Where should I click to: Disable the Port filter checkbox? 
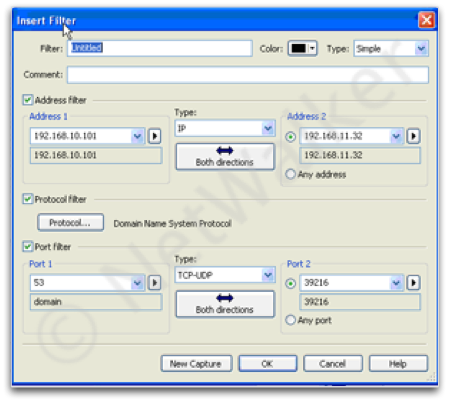[x=28, y=246]
